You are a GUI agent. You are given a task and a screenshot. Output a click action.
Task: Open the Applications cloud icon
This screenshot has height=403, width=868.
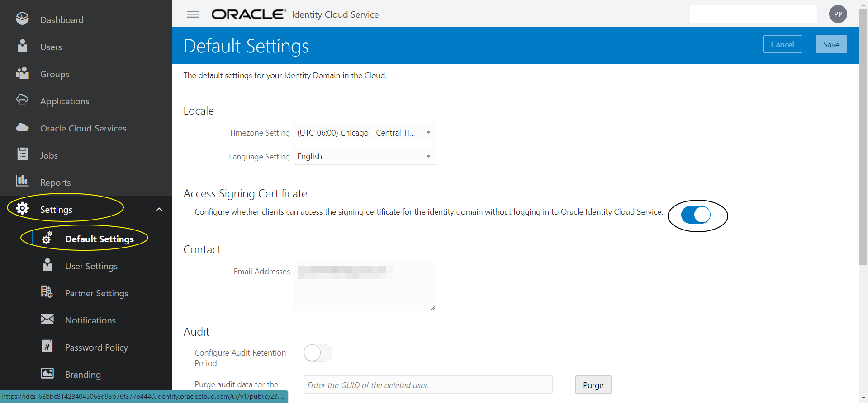click(x=22, y=100)
